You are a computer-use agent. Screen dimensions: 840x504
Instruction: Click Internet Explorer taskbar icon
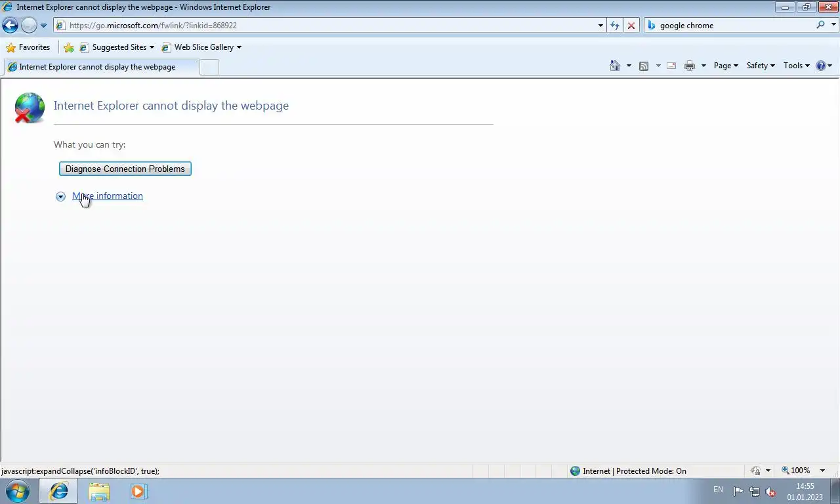(59, 491)
